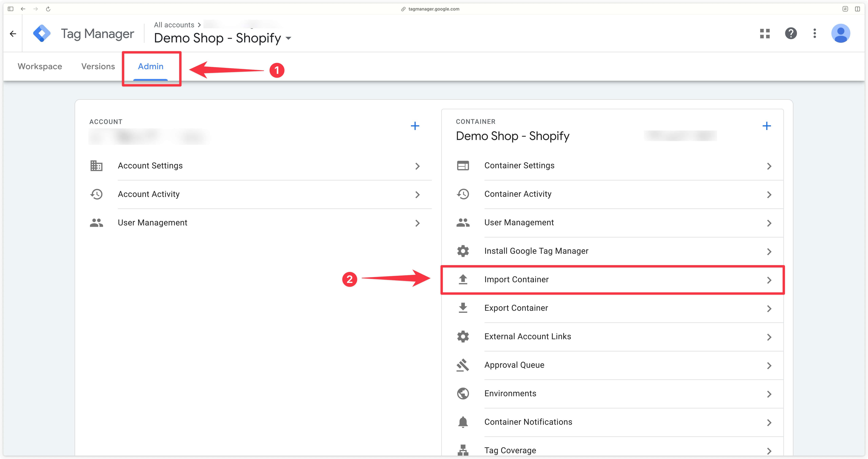Image resolution: width=868 pixels, height=459 pixels.
Task: Expand Container Activity via its chevron
Action: coord(769,195)
